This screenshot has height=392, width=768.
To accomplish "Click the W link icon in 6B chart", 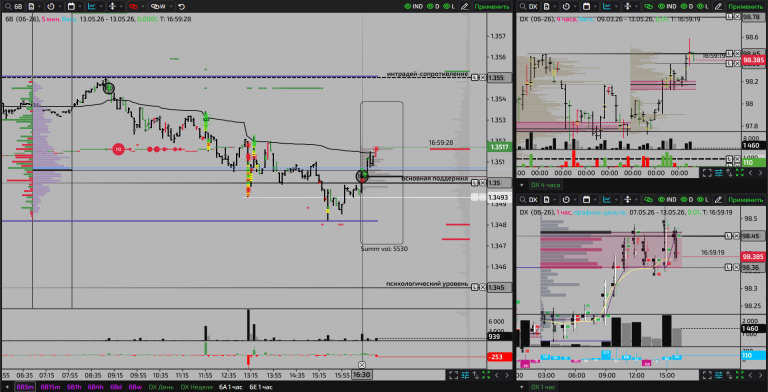I will click(x=158, y=6).
